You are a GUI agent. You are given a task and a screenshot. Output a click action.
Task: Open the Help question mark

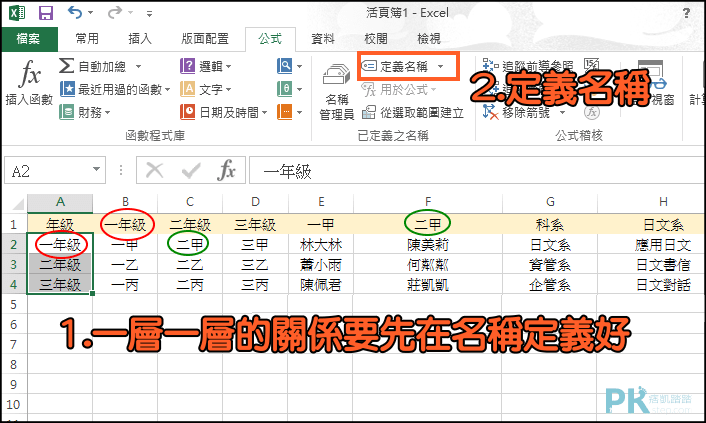686,13
